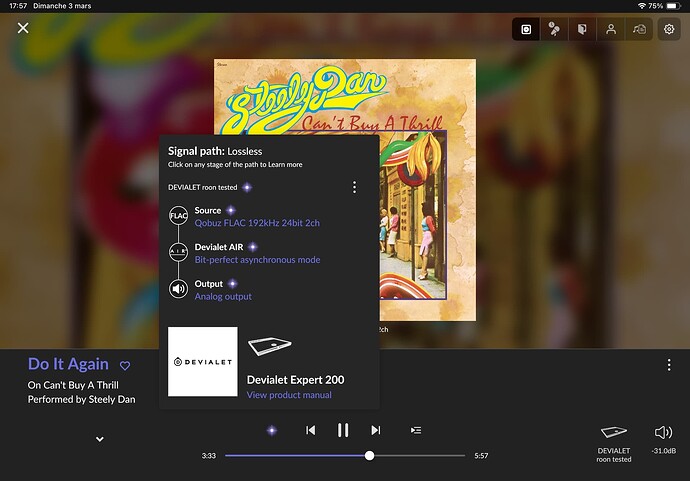Close the now playing screen
The height and width of the screenshot is (481, 690).
point(23,28)
